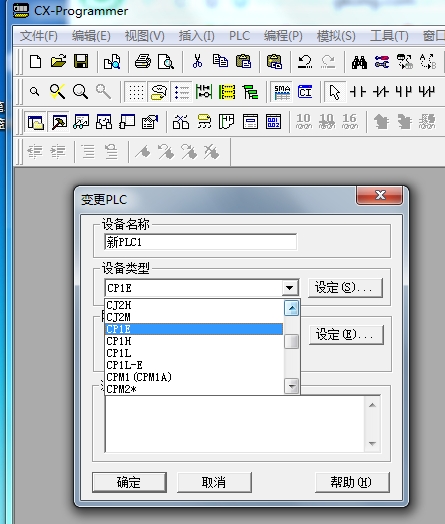Click the Print preview icon

pyautogui.click(x=166, y=62)
